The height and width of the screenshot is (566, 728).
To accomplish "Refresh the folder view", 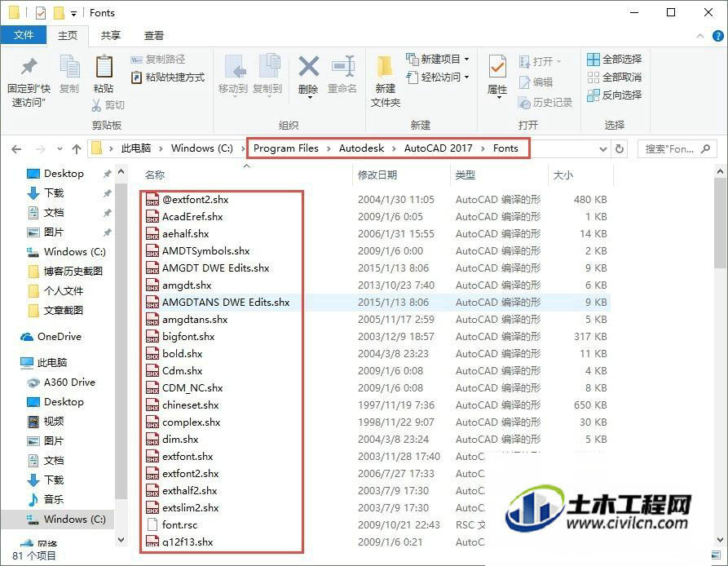I will pyautogui.click(x=620, y=149).
